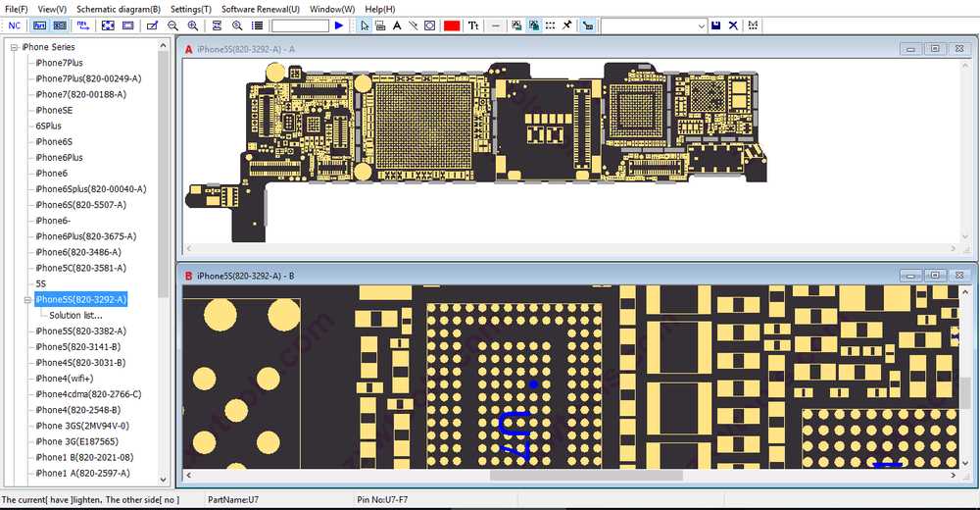Select iPhone7Plus in the tree
This screenshot has height=510, width=980.
59,63
